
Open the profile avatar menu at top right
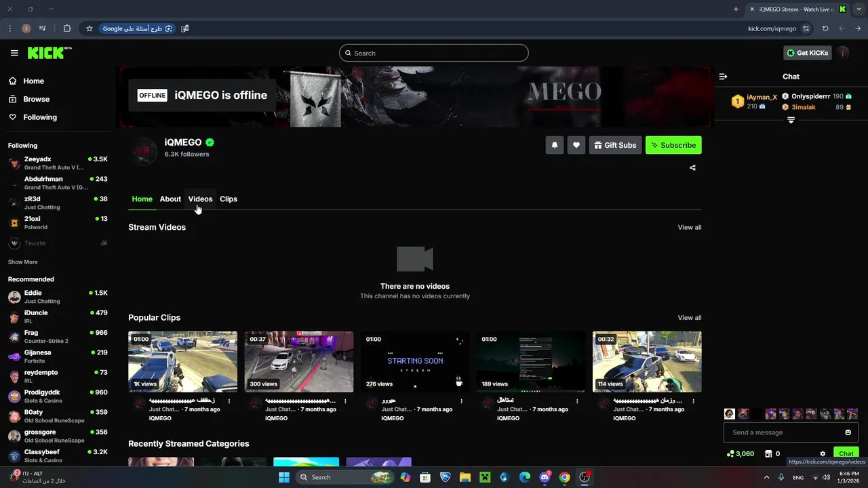(x=843, y=53)
